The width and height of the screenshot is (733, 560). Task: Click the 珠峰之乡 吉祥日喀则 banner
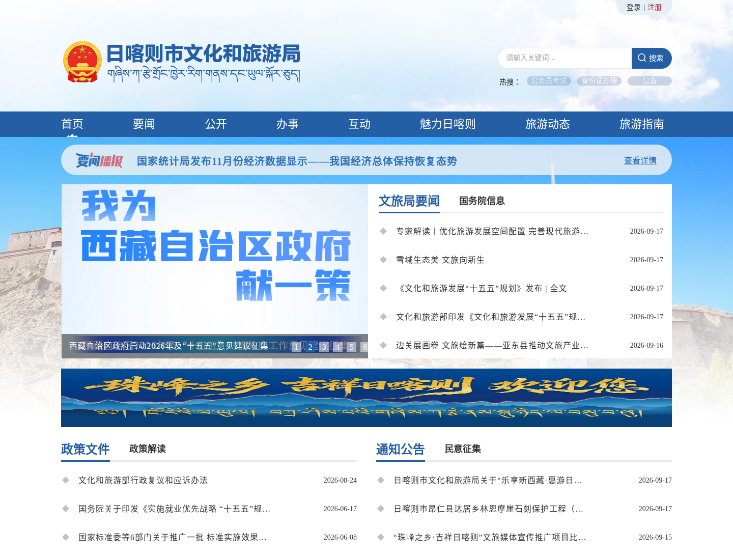366,398
